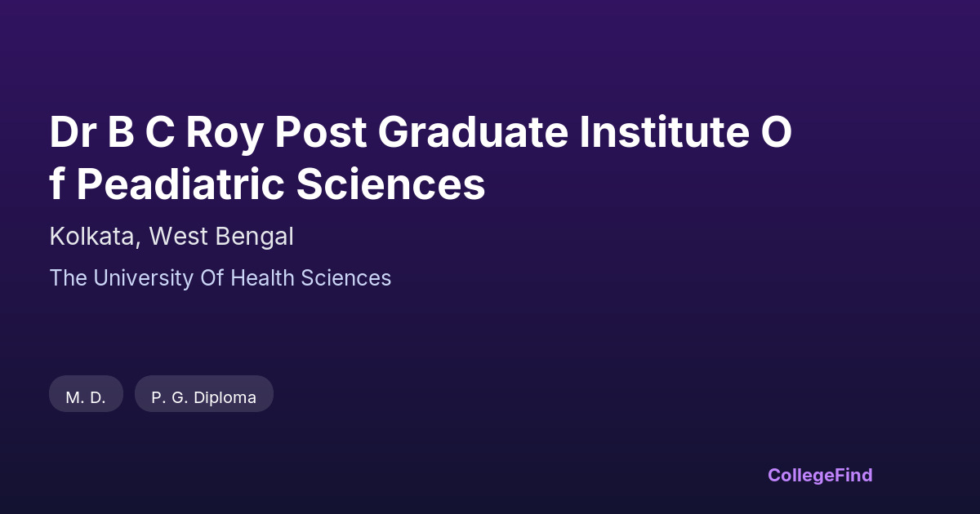980x514 pixels.
Task: Click the "f" starting the second title line
Action: 57,184
